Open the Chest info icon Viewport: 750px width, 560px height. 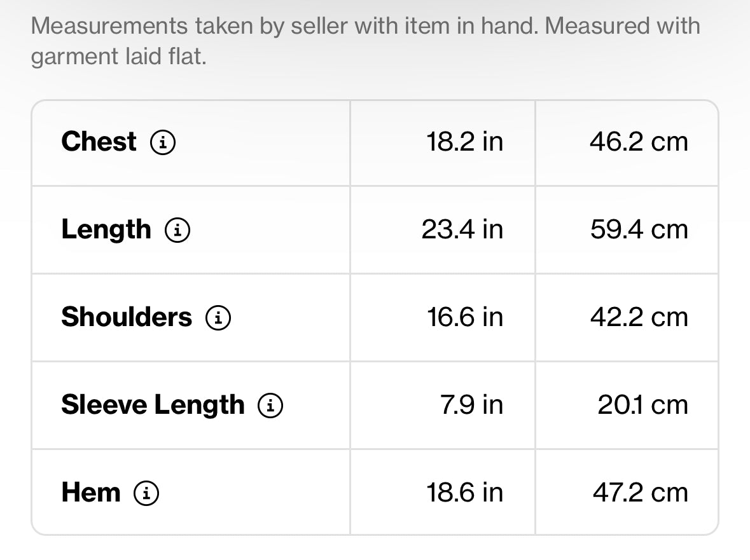(163, 142)
